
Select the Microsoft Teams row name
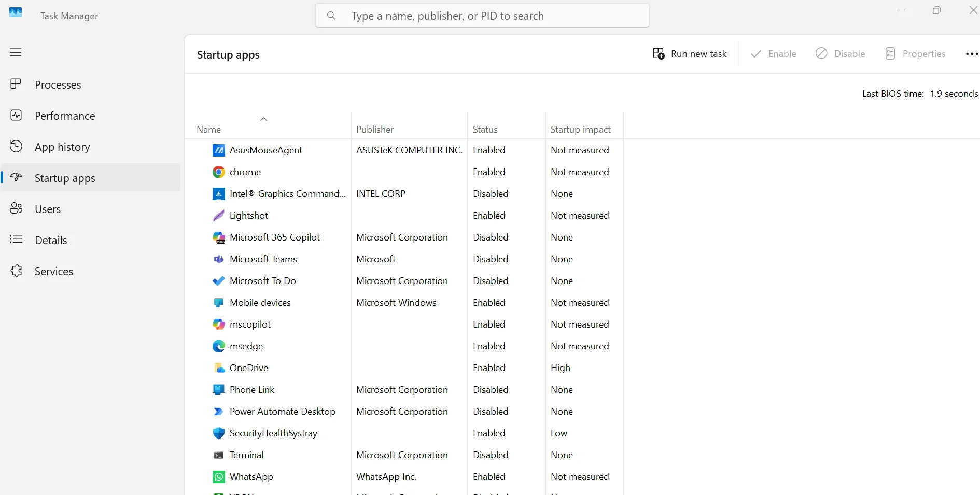coord(263,259)
